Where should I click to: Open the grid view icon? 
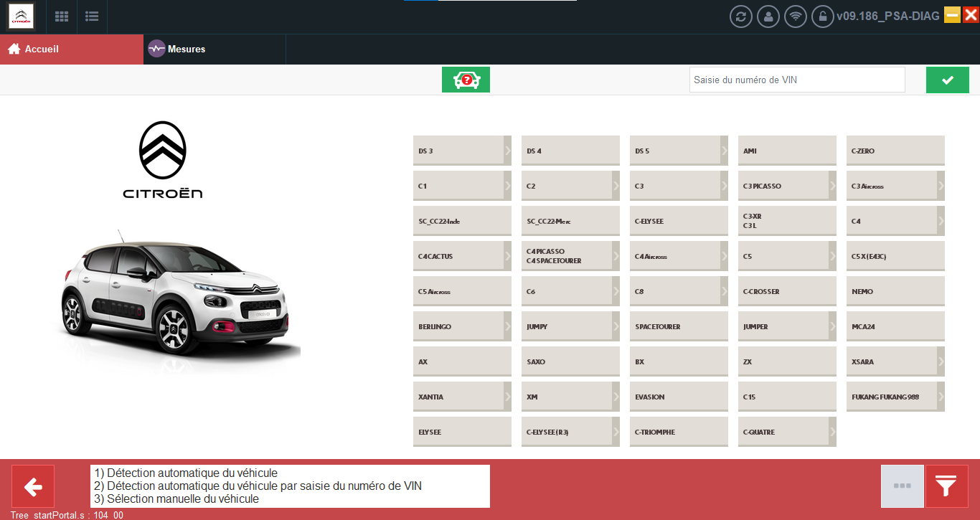(x=62, y=16)
